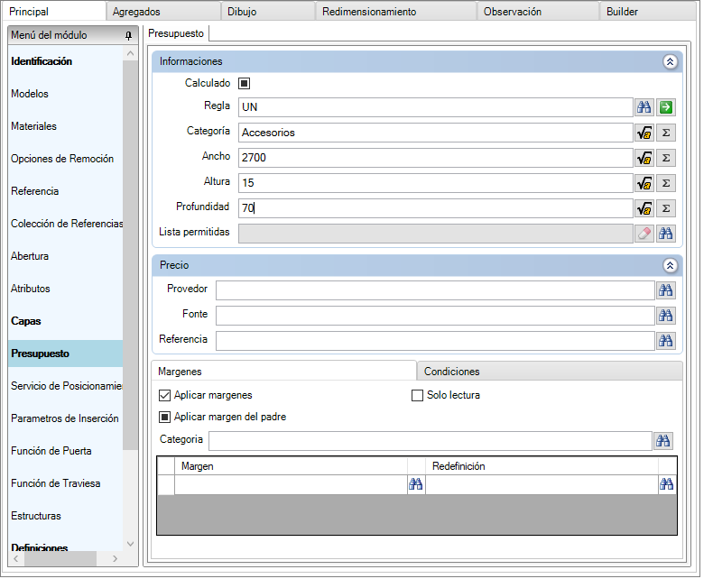Open the Redimensionamiento tab
The image size is (713, 588).
point(369,12)
